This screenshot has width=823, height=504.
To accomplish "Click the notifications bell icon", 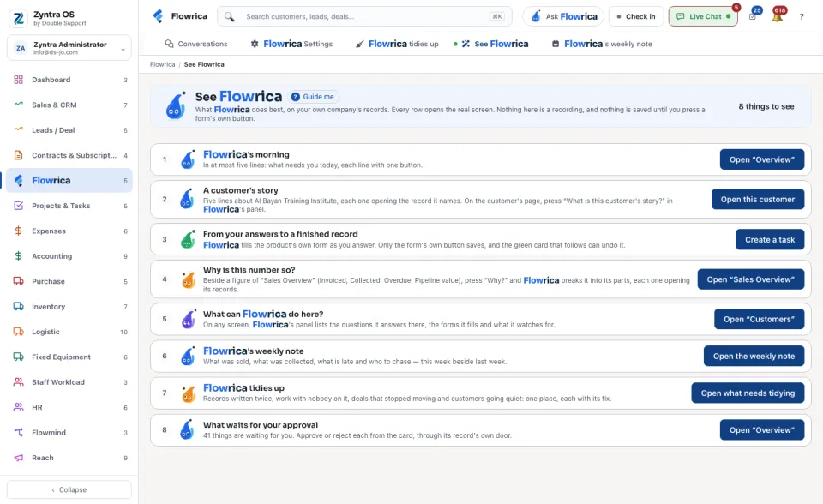I will pos(778,16).
